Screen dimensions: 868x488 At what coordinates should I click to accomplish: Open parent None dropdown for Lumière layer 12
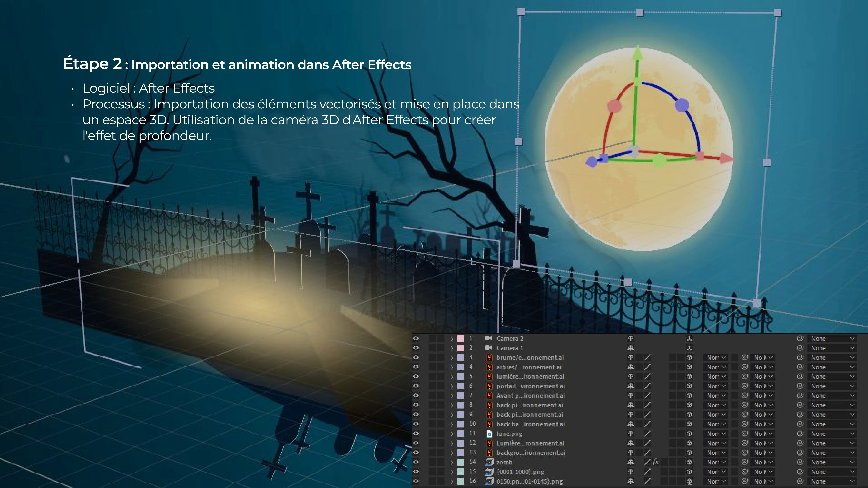point(832,443)
